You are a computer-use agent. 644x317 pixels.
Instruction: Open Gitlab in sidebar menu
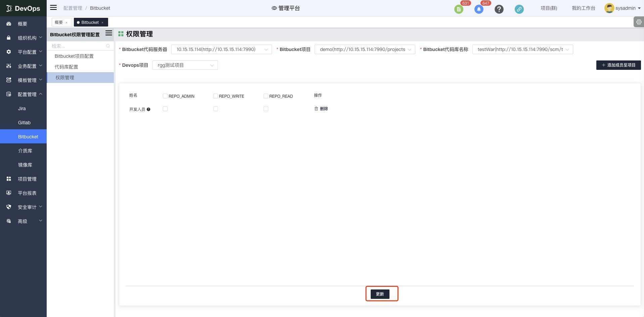click(23, 123)
